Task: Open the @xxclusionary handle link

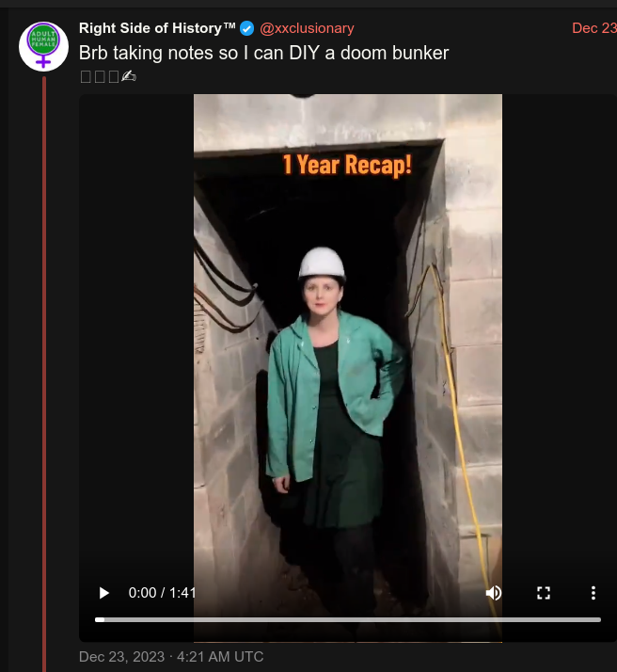Action: pos(307,28)
